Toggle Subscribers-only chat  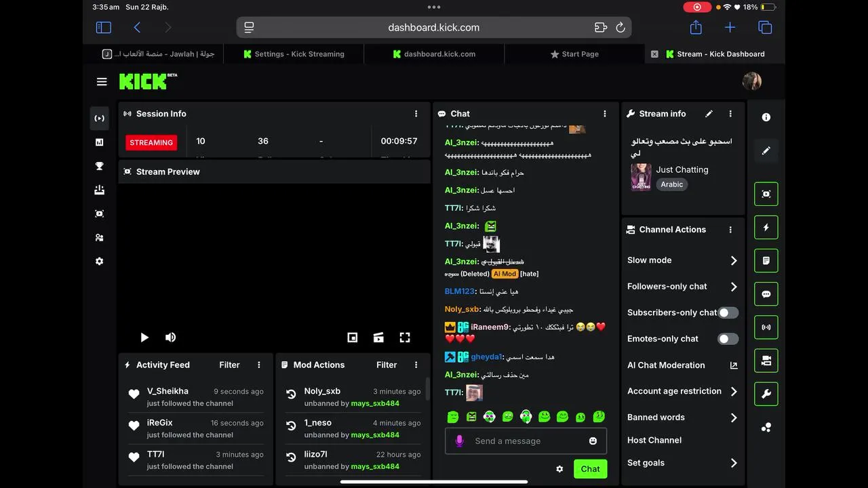coord(728,312)
